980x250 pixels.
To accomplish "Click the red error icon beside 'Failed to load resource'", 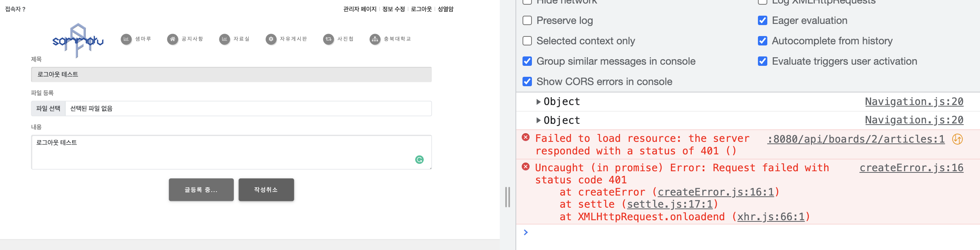I will click(x=526, y=138).
